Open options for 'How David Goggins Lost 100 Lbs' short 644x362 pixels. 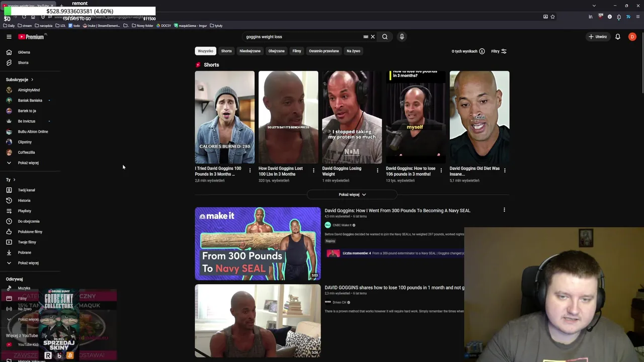pos(313,171)
